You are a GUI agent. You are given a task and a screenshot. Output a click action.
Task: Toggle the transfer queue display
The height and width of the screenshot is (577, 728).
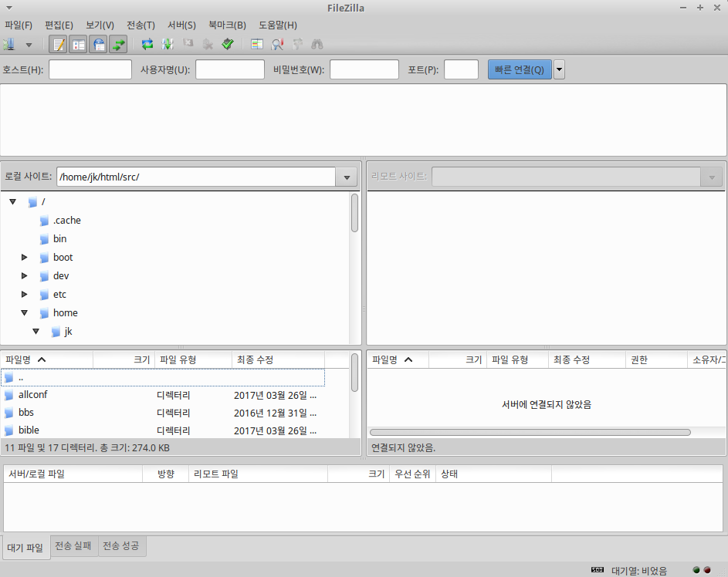(118, 45)
